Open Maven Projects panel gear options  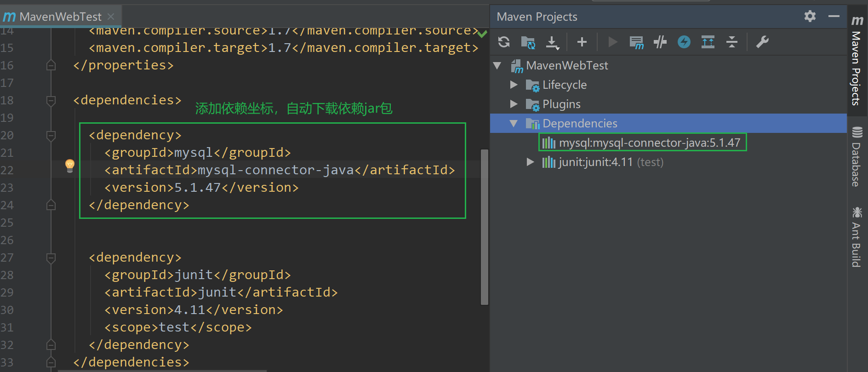(x=810, y=17)
